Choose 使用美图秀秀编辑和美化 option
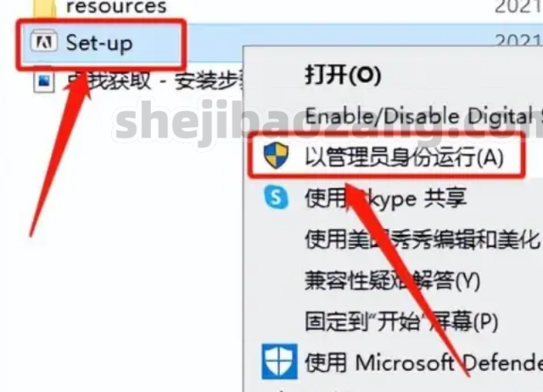 click(423, 239)
